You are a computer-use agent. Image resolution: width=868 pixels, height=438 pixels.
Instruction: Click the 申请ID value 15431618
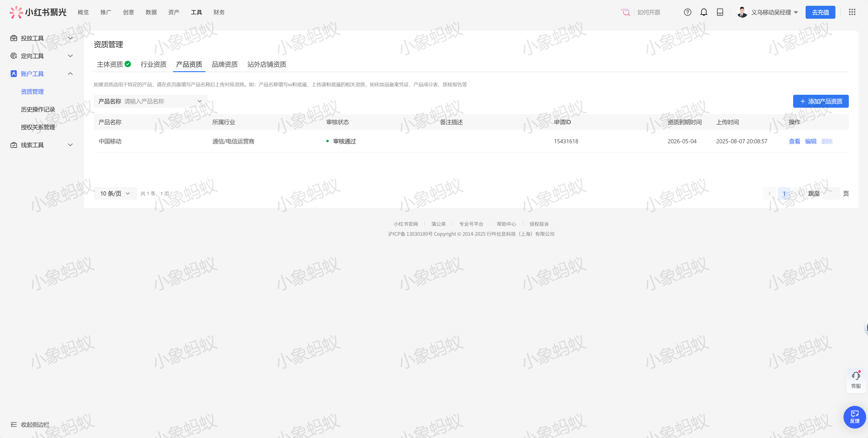click(566, 141)
